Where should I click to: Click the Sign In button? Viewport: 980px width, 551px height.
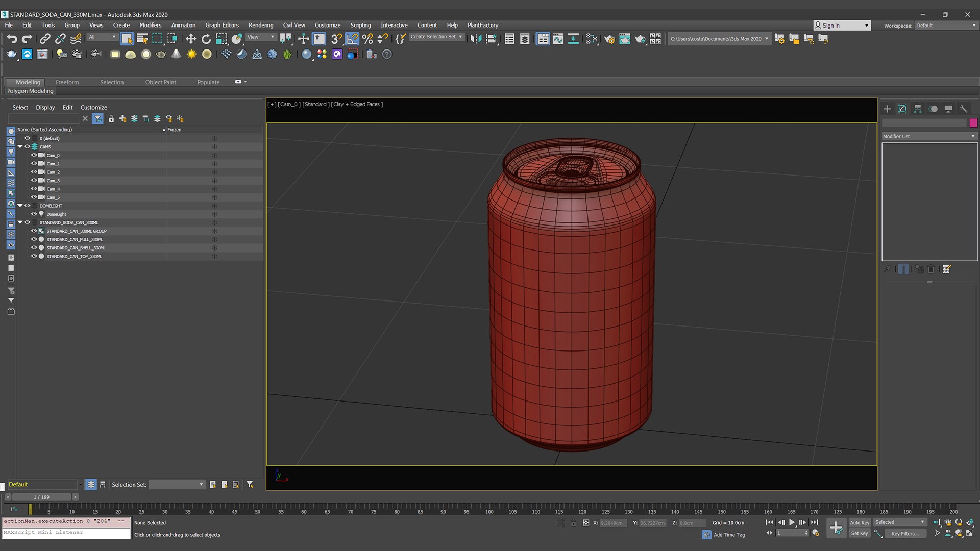[841, 26]
